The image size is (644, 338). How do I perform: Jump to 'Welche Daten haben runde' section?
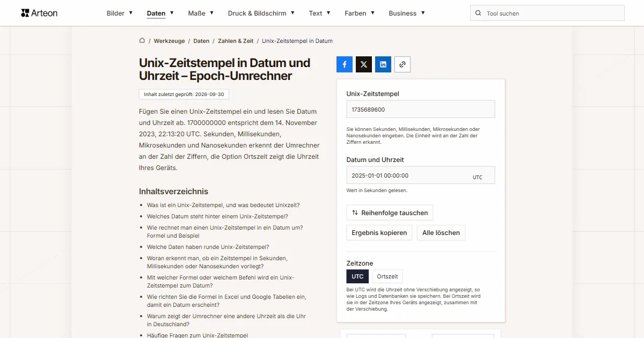(x=208, y=247)
